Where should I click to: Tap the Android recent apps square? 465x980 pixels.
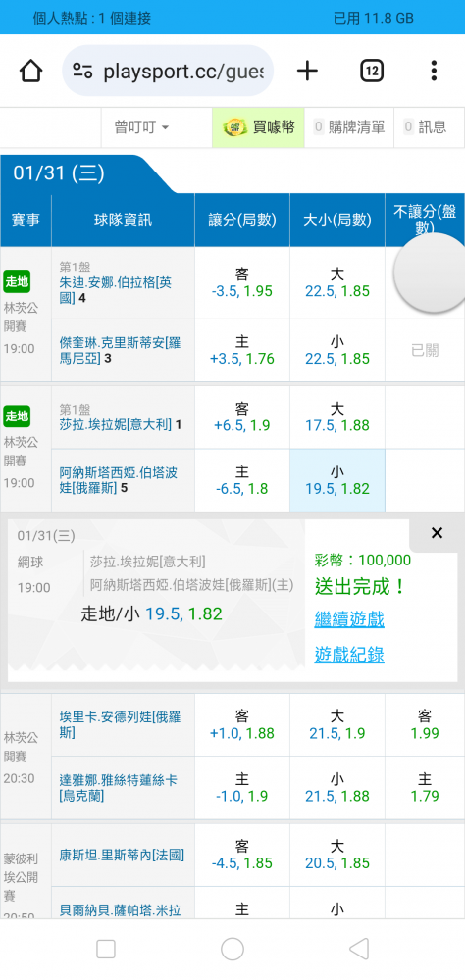(x=106, y=949)
